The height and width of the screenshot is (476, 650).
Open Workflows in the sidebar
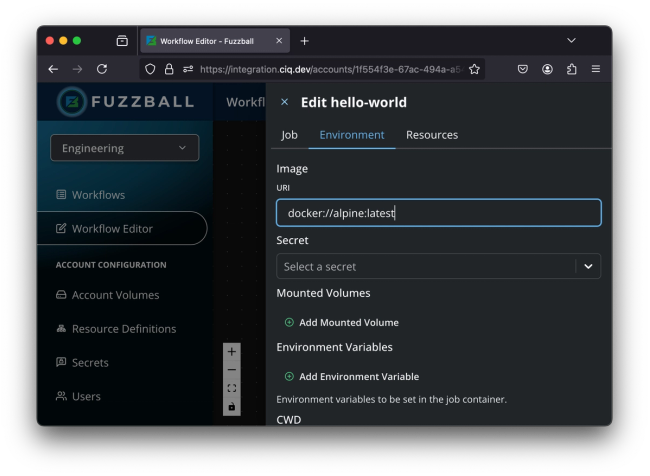99,195
